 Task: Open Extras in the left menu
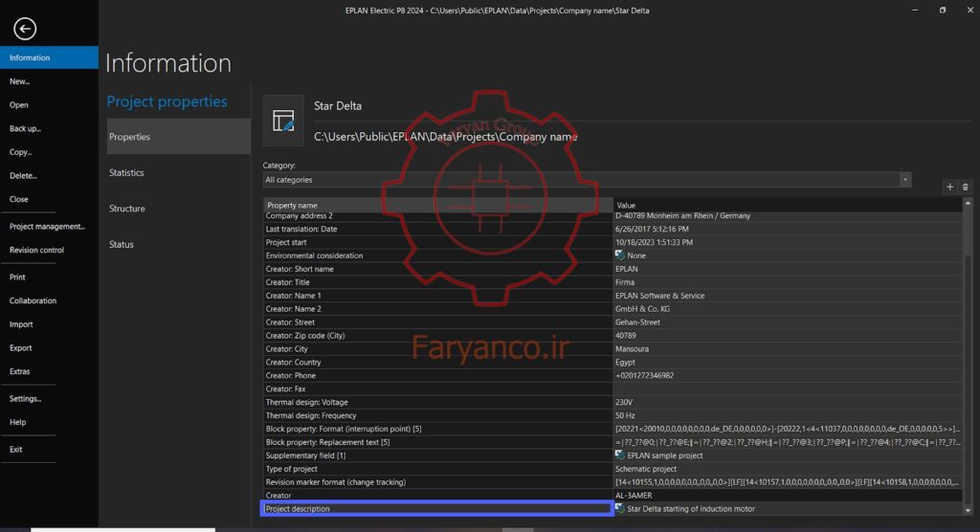point(19,371)
